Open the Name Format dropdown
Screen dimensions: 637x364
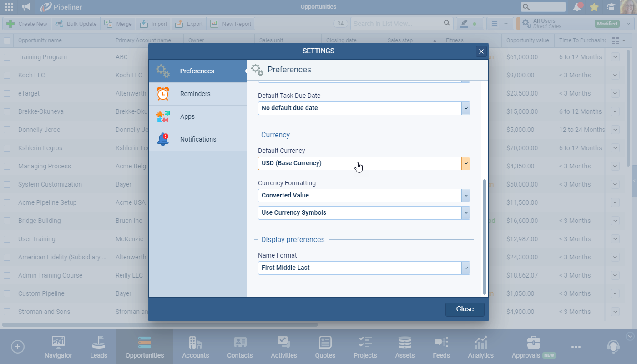(x=465, y=268)
